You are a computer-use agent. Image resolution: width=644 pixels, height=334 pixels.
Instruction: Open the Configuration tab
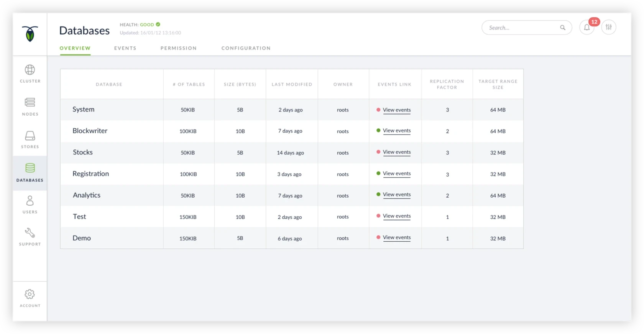[246, 48]
